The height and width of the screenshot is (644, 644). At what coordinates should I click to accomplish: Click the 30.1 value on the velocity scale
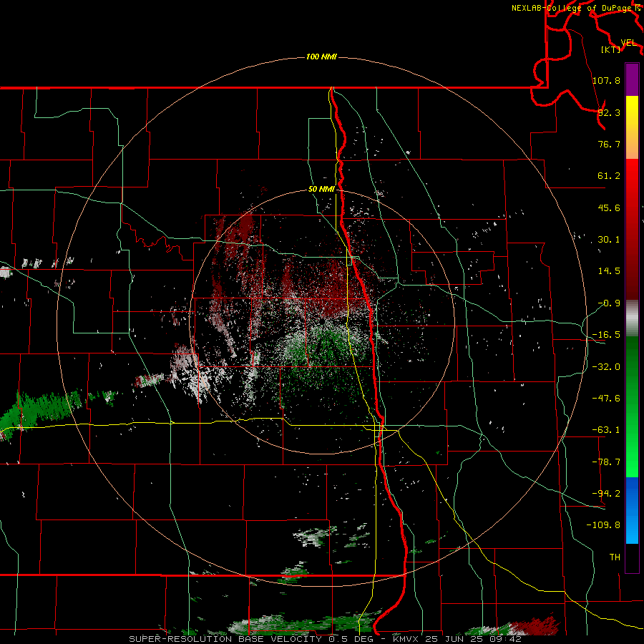click(x=609, y=240)
